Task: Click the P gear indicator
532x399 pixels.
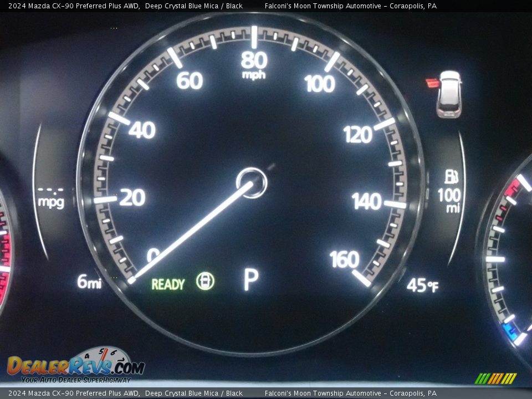Action: tap(251, 279)
